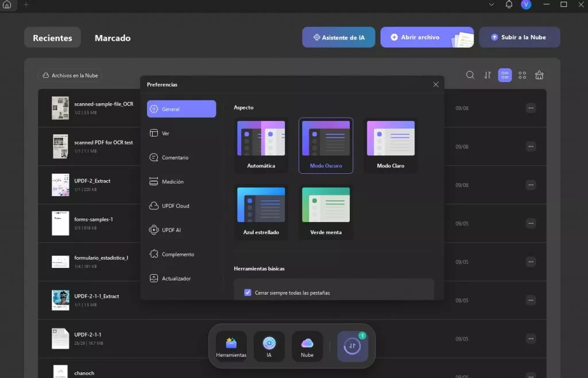Open UPDF AI preferences section
588x378 pixels.
pos(181,229)
